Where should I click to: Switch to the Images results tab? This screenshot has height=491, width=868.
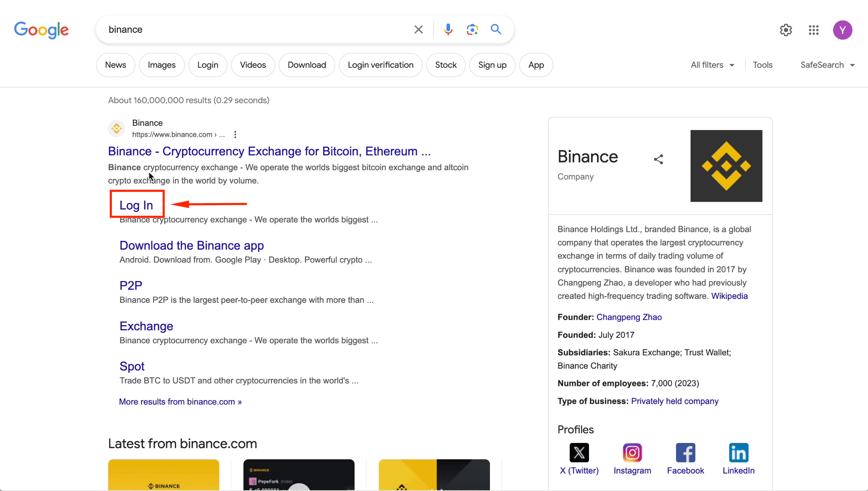162,65
